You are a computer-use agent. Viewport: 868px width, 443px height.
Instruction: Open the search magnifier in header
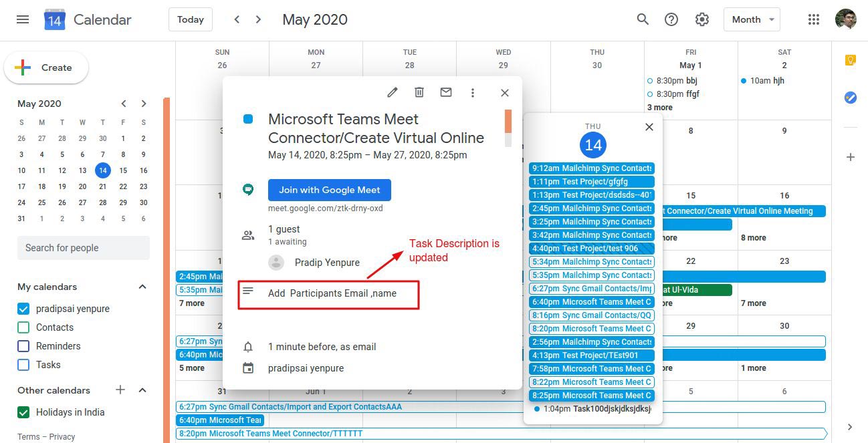pos(643,19)
